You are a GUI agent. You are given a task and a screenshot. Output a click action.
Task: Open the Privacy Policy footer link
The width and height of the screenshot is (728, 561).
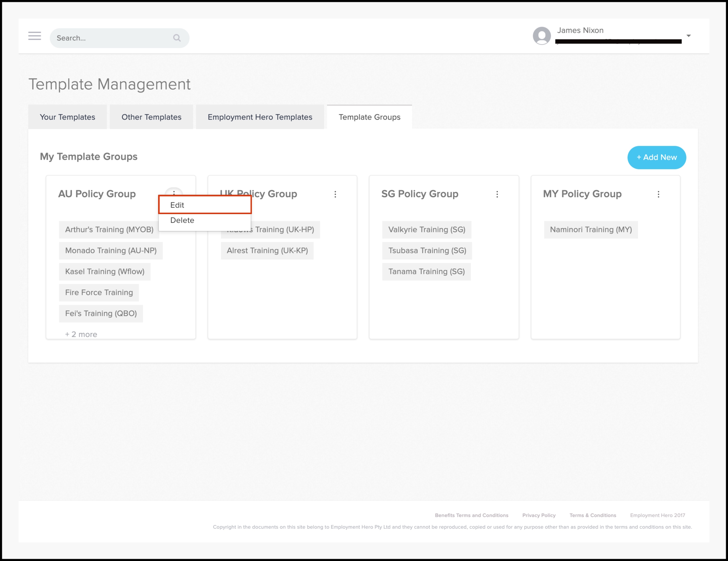click(539, 515)
